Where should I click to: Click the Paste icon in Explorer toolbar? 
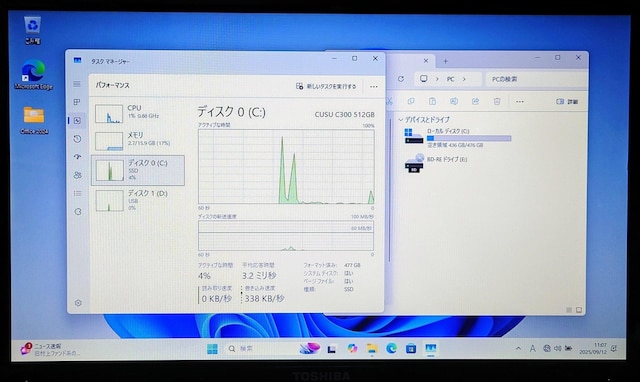432,101
